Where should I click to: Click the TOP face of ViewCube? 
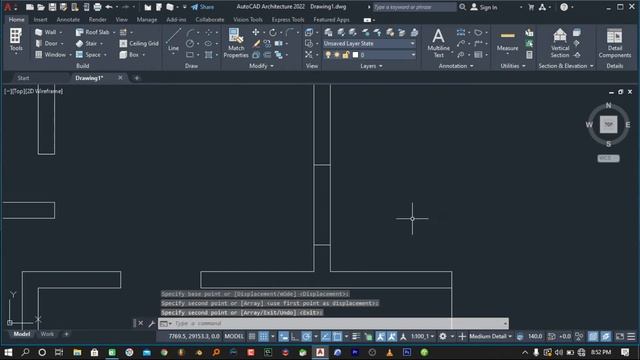tap(608, 124)
